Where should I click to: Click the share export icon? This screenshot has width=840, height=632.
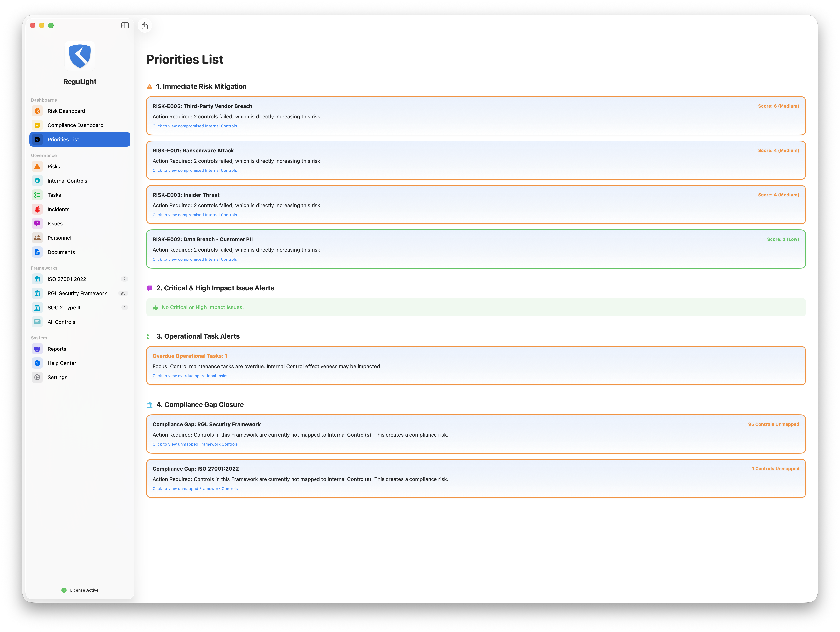point(145,26)
